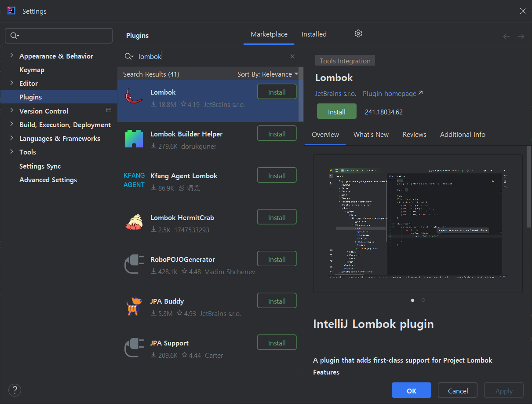Click the Kfang Agent plugin logo
532x404 pixels.
coord(134,180)
